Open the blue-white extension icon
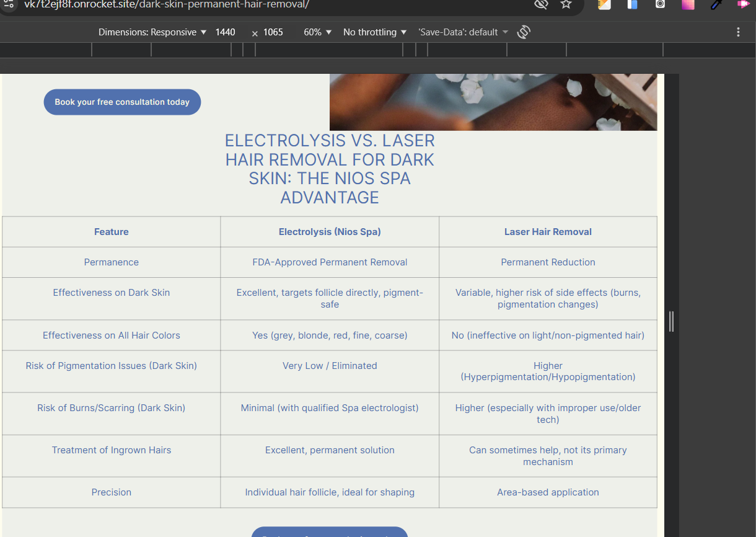The height and width of the screenshot is (537, 756). point(632,4)
